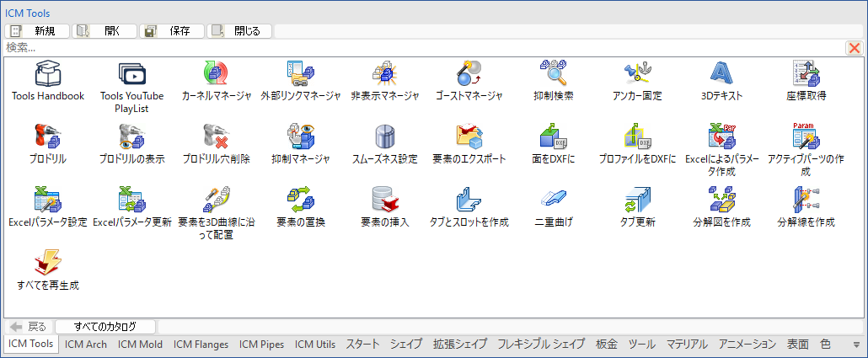Click the 戻る back button
Viewport: 868px width, 358px height.
click(29, 327)
